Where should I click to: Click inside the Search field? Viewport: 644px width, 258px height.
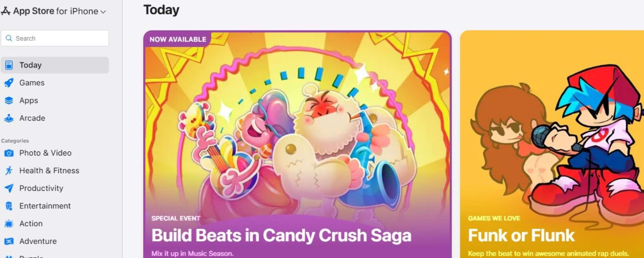[55, 38]
